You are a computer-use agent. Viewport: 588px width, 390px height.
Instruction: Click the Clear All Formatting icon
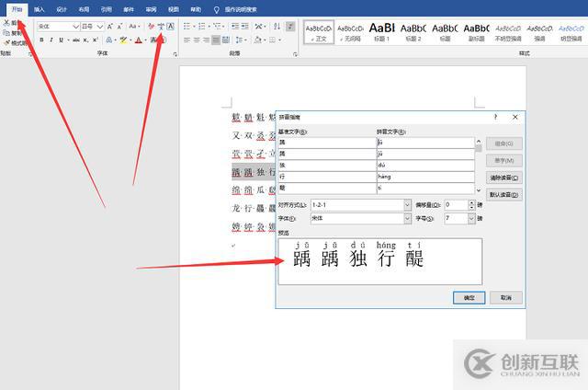point(151,27)
